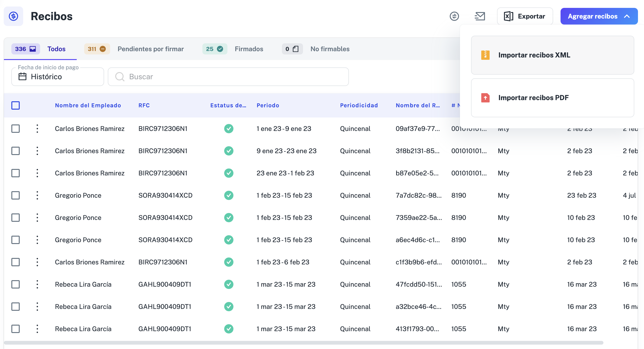Select checkbox for receipt a32bce46-4c

point(16,307)
